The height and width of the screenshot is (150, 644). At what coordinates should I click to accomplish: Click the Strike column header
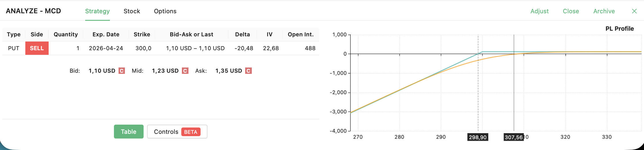coord(142,34)
